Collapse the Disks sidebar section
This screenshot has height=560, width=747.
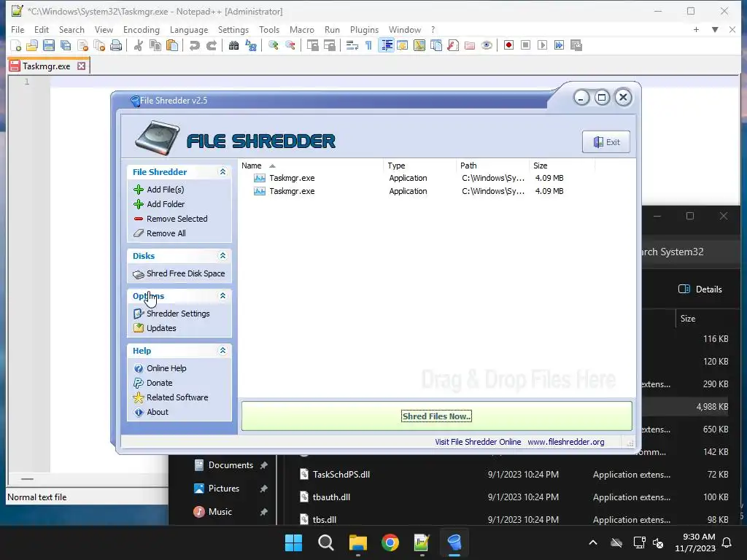[x=222, y=256]
